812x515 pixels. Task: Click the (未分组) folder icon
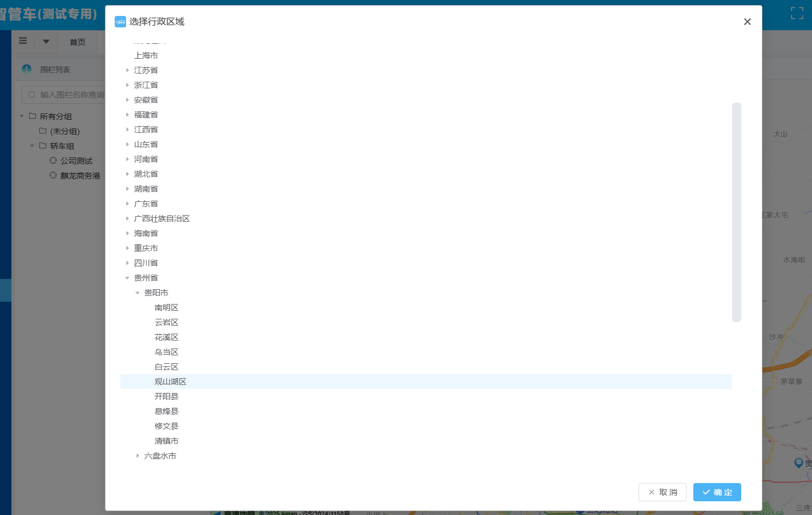click(x=43, y=131)
